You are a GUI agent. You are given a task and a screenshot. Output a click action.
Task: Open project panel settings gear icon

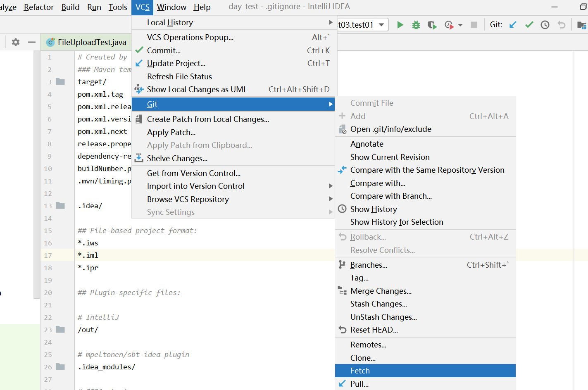[x=16, y=42]
